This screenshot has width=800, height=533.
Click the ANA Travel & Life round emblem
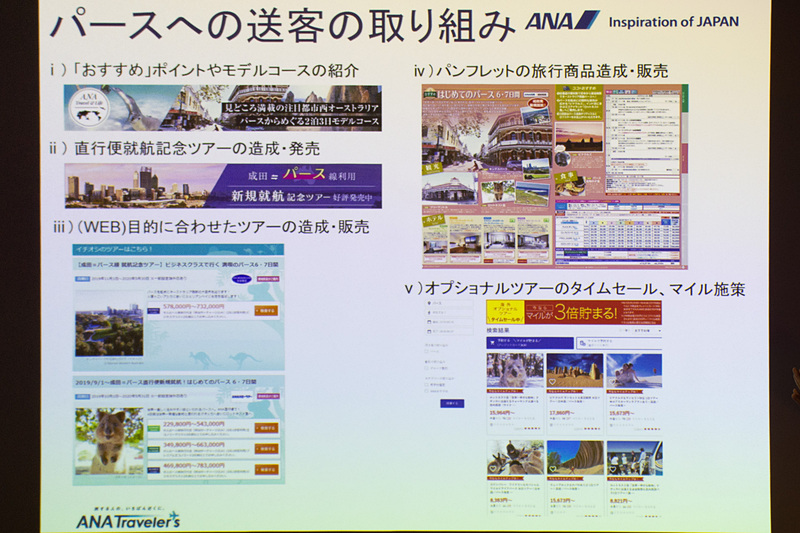pyautogui.click(x=89, y=108)
